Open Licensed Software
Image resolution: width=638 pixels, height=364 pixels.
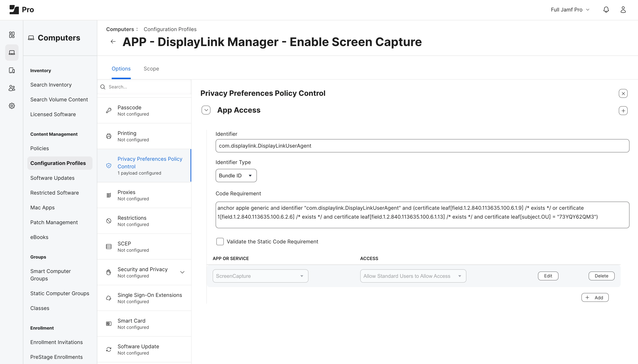coord(53,114)
